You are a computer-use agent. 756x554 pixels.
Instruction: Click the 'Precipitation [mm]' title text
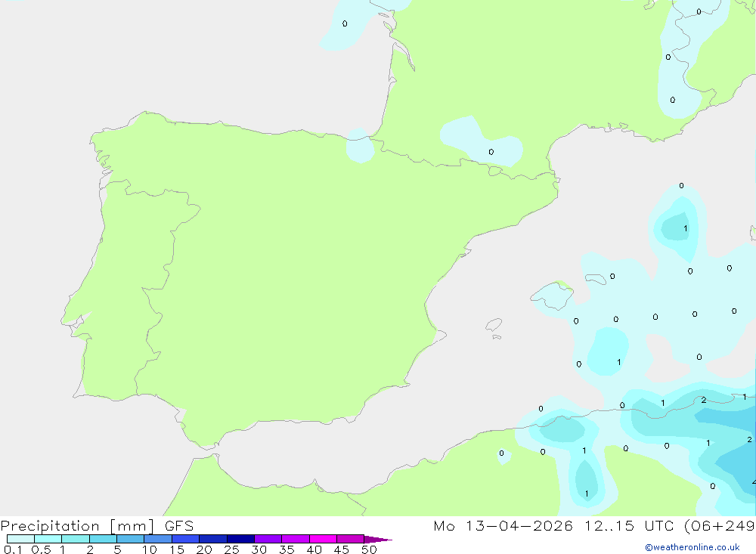tap(77, 526)
